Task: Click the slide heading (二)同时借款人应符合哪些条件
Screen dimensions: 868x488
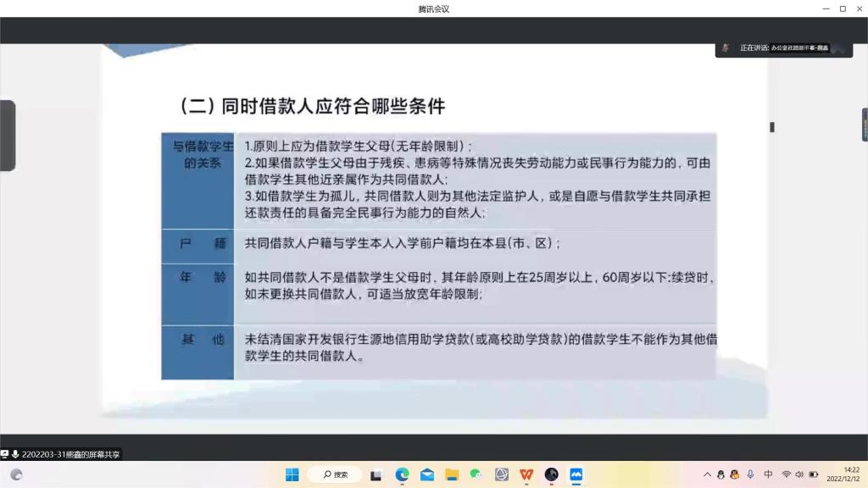Action: [x=312, y=106]
